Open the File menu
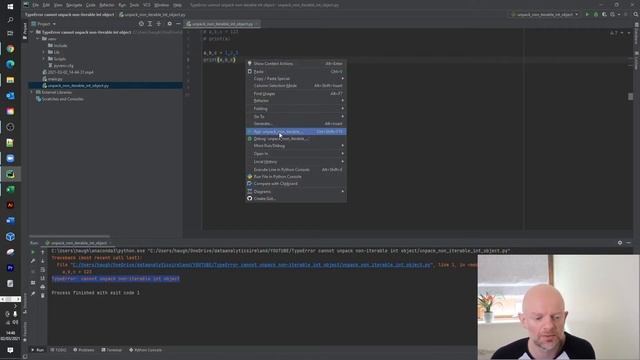Viewport: 640px width, 360px height. pos(36,5)
